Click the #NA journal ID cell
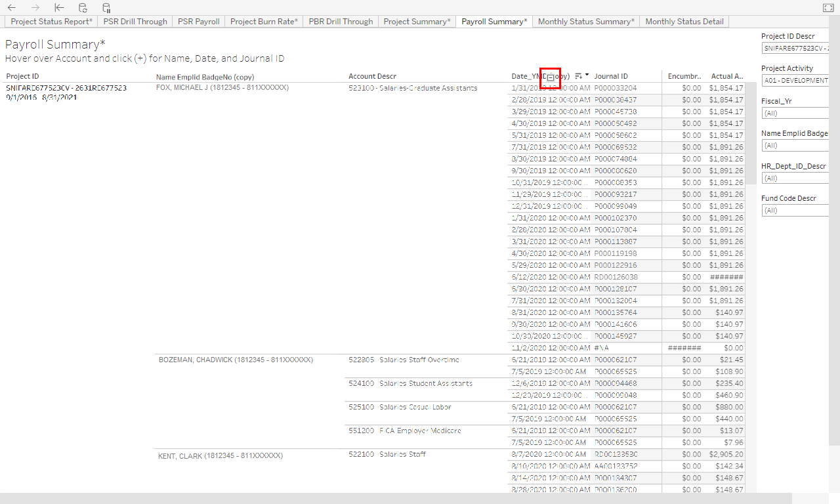840x504 pixels. coord(602,348)
